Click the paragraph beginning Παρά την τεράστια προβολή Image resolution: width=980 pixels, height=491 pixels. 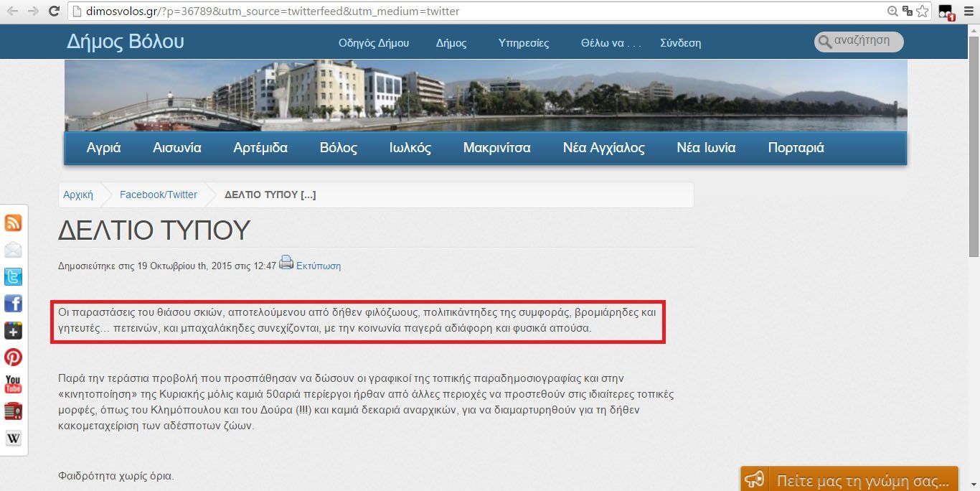tap(366, 402)
